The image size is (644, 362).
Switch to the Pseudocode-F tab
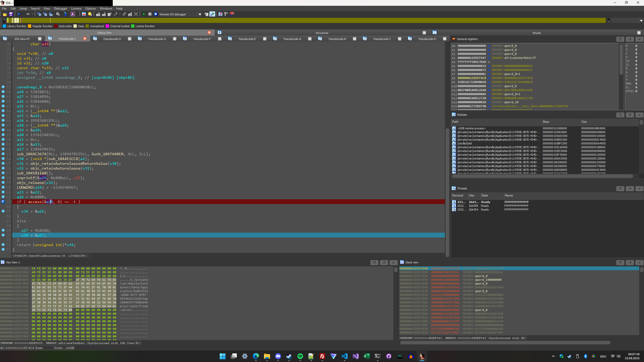(202, 39)
